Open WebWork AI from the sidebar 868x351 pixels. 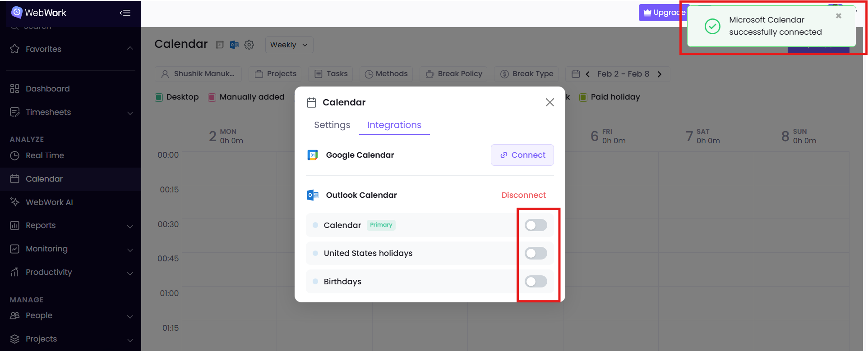(49, 202)
